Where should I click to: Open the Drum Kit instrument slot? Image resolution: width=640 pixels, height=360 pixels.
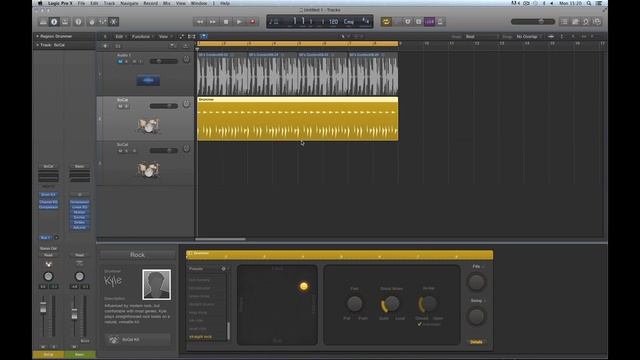[48, 194]
